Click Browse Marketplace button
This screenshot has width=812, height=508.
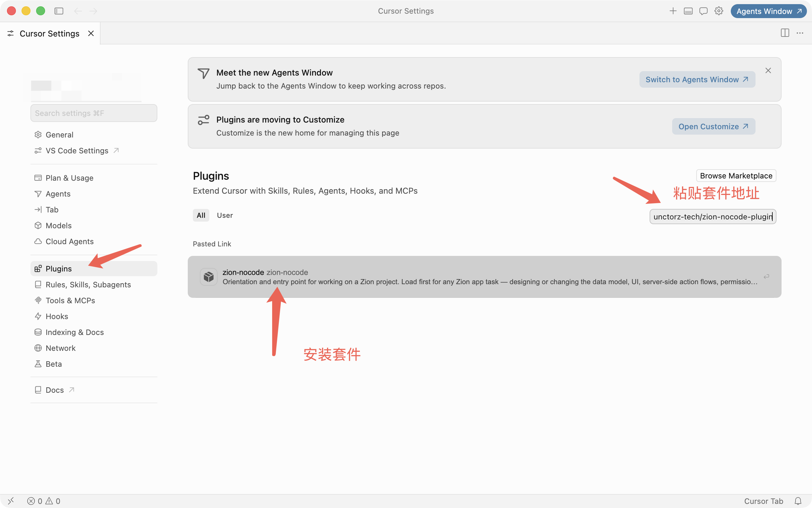pyautogui.click(x=736, y=176)
